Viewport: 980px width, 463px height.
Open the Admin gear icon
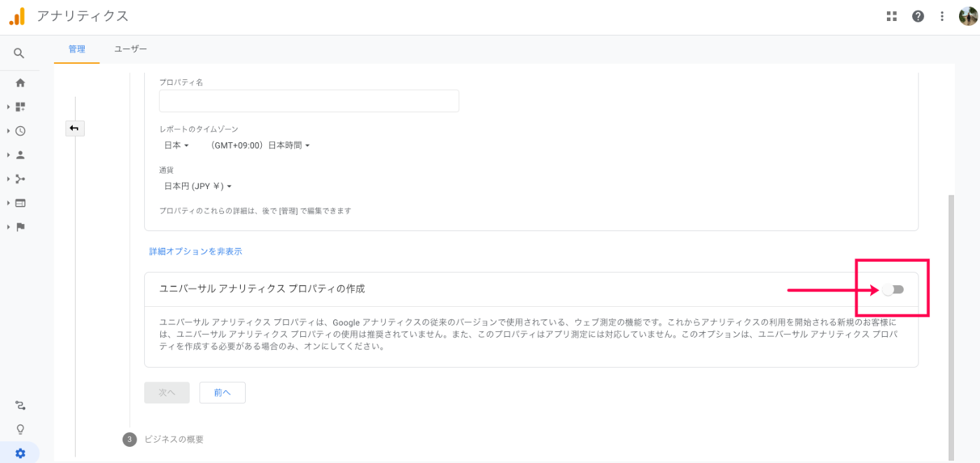coord(20,453)
